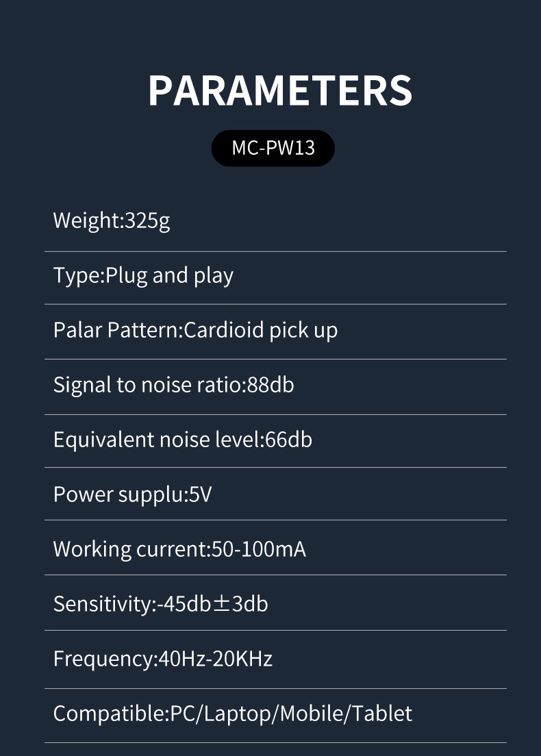The height and width of the screenshot is (756, 541).
Task: Click the 'Working current' label
Action: [128, 549]
